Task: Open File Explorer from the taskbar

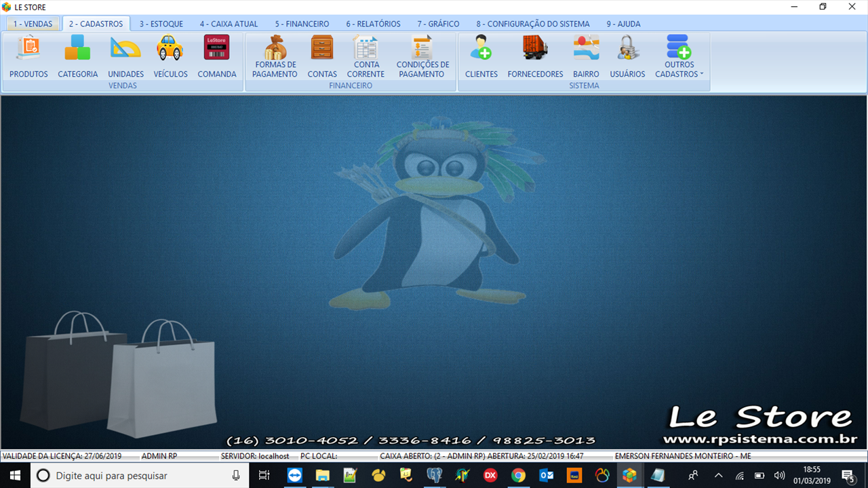Action: tap(322, 475)
